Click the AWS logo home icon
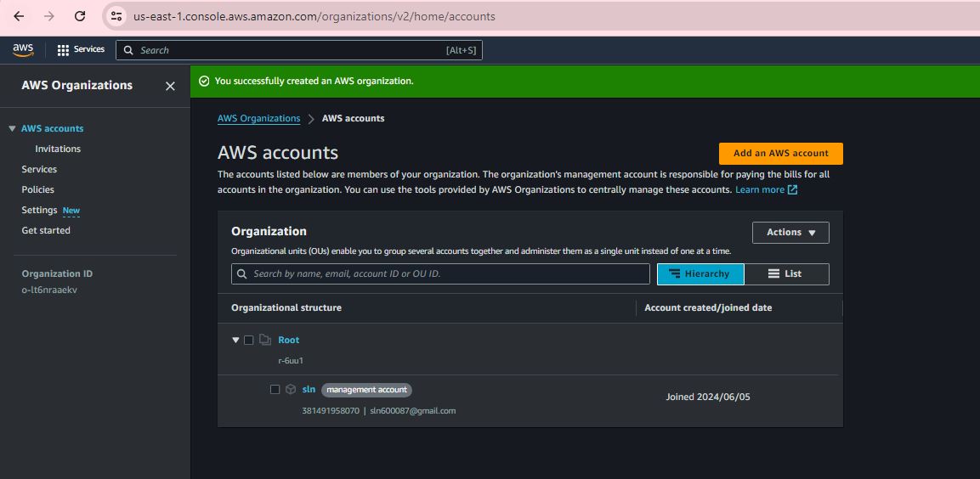Screen dimensions: 980x479 tap(23, 50)
